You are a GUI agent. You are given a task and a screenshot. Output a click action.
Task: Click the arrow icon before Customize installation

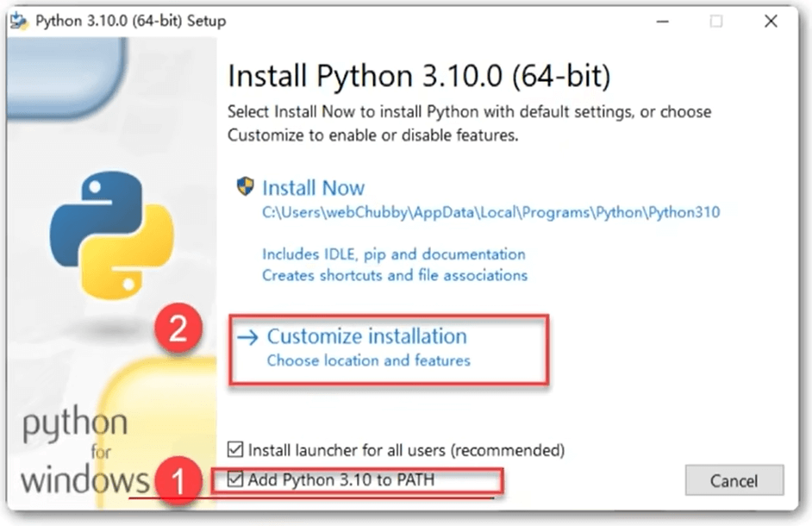247,337
